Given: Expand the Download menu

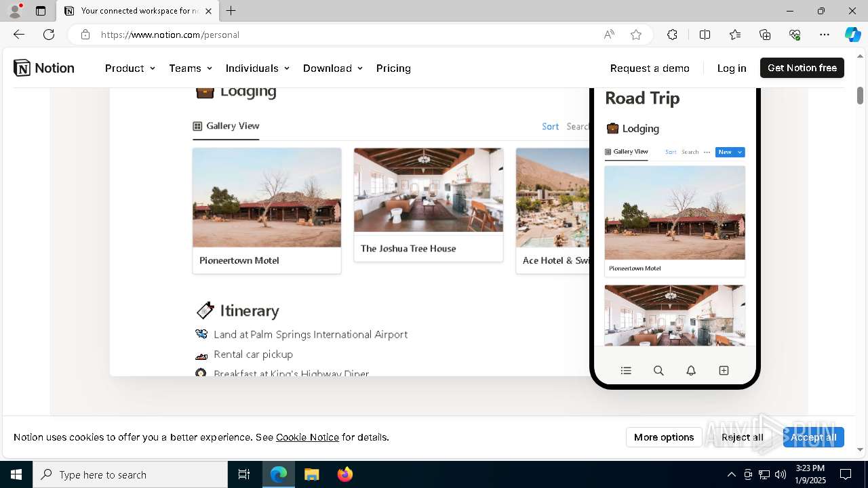Looking at the screenshot, I should click(x=333, y=68).
